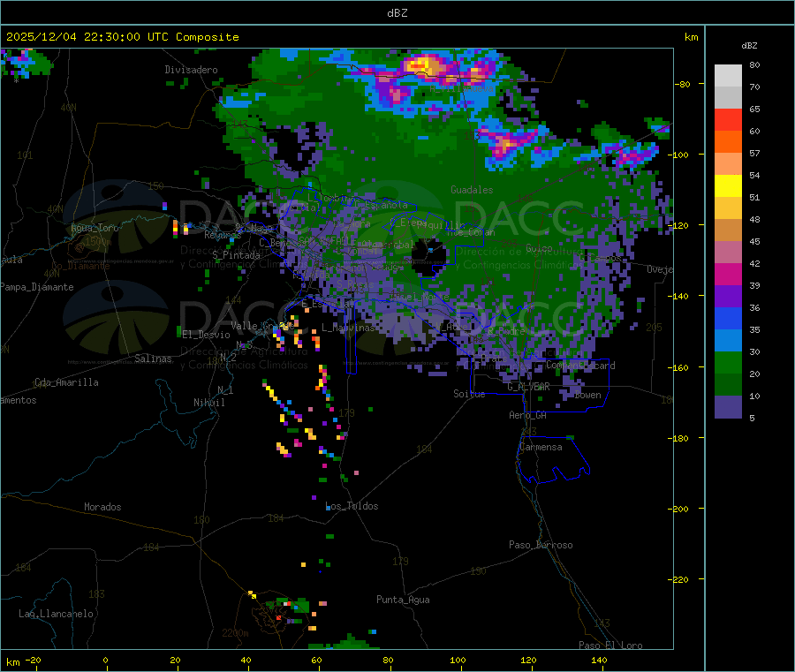The width and height of the screenshot is (795, 672).
Task: Pick the dark green legend swatch below 20
Action: (728, 385)
